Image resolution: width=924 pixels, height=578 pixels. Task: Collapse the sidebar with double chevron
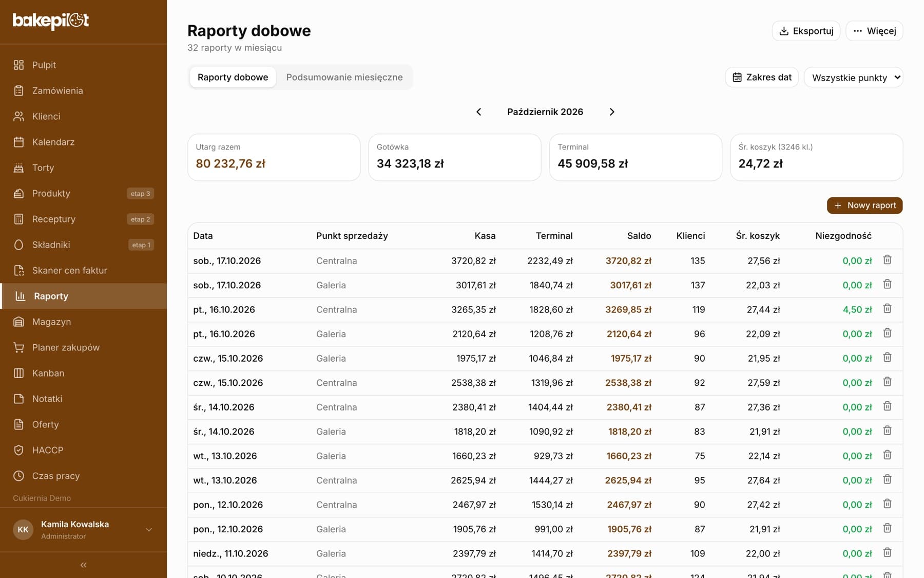point(84,565)
